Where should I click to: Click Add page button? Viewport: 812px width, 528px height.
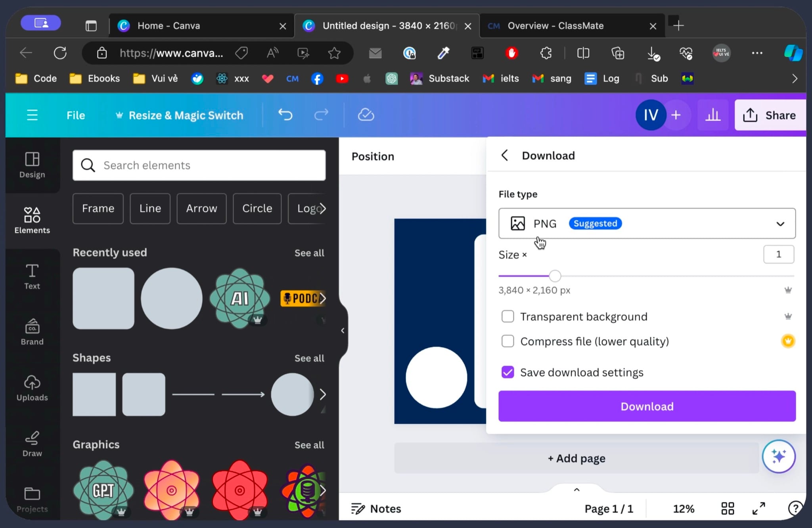pos(576,458)
